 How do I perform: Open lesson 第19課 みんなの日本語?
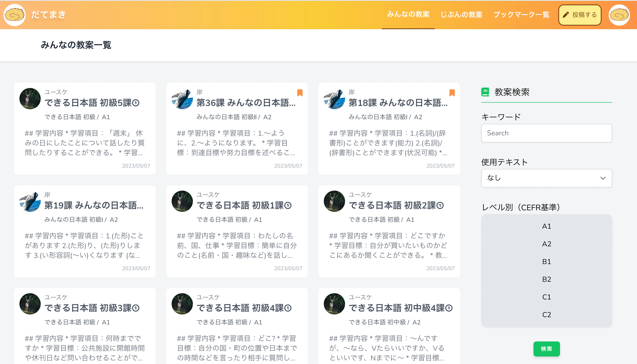point(94,205)
